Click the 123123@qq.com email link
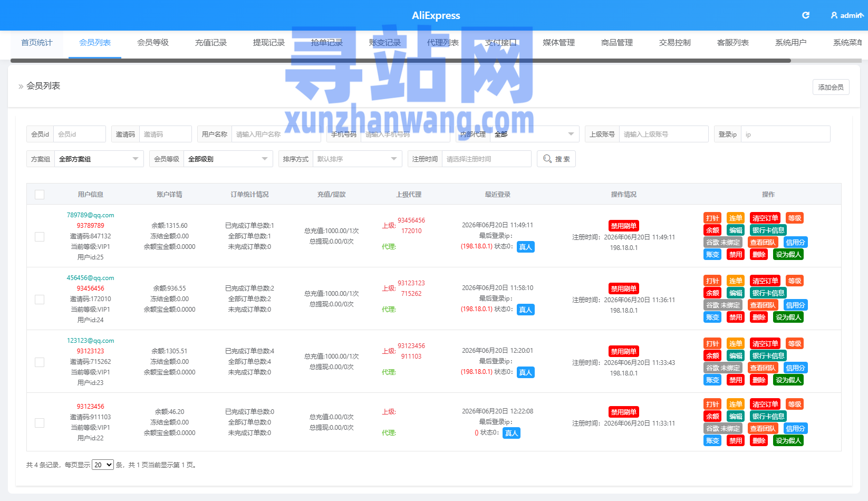This screenshot has height=501, width=868. click(90, 341)
